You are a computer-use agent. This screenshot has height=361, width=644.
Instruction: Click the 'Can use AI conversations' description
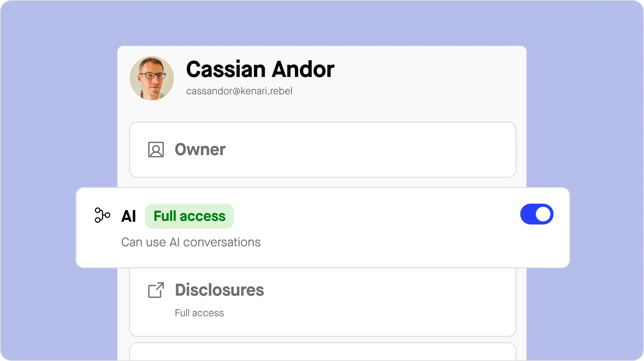[x=191, y=242]
